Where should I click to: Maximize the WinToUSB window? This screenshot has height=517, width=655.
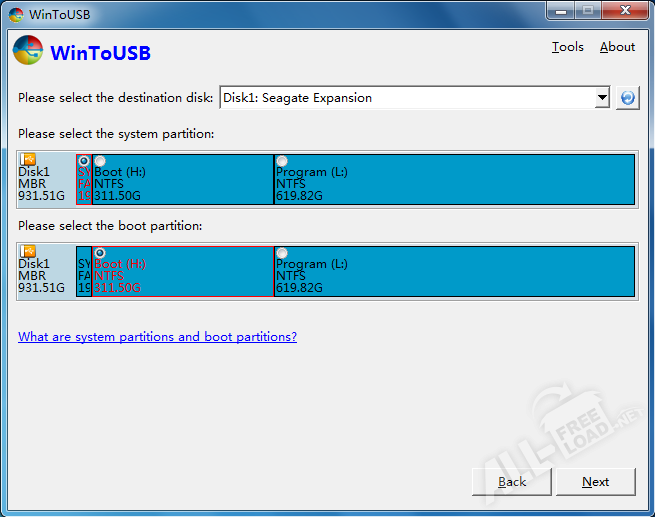coord(588,11)
